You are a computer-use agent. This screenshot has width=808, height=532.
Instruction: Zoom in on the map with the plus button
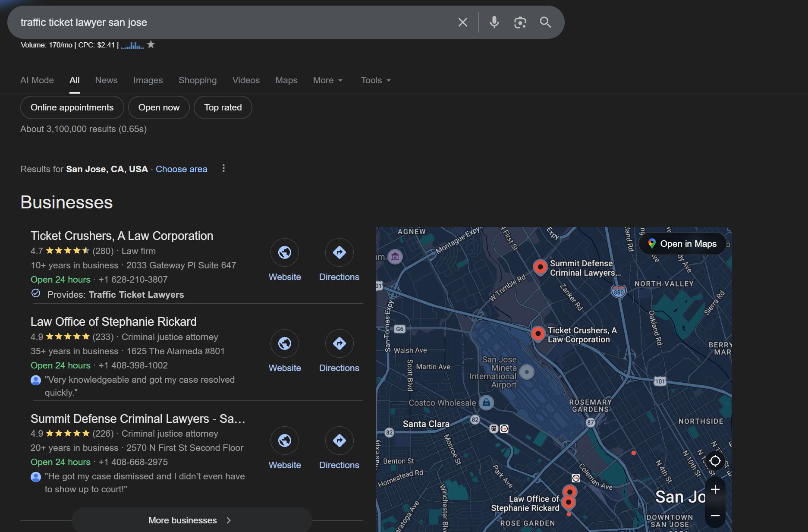pos(715,489)
